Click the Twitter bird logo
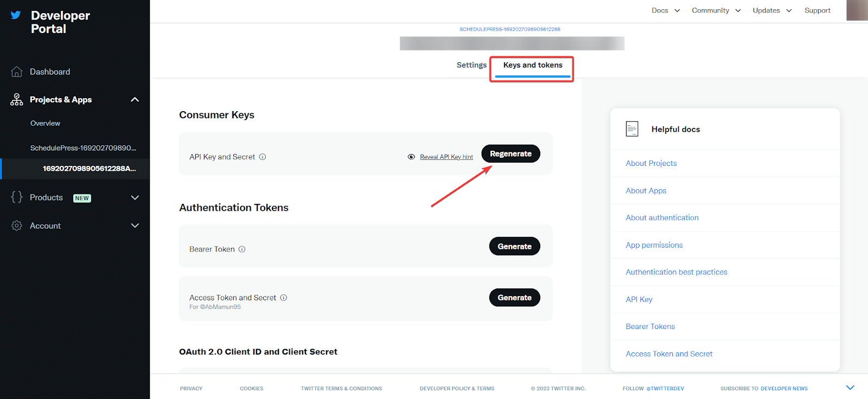The image size is (868, 399). coord(16,15)
